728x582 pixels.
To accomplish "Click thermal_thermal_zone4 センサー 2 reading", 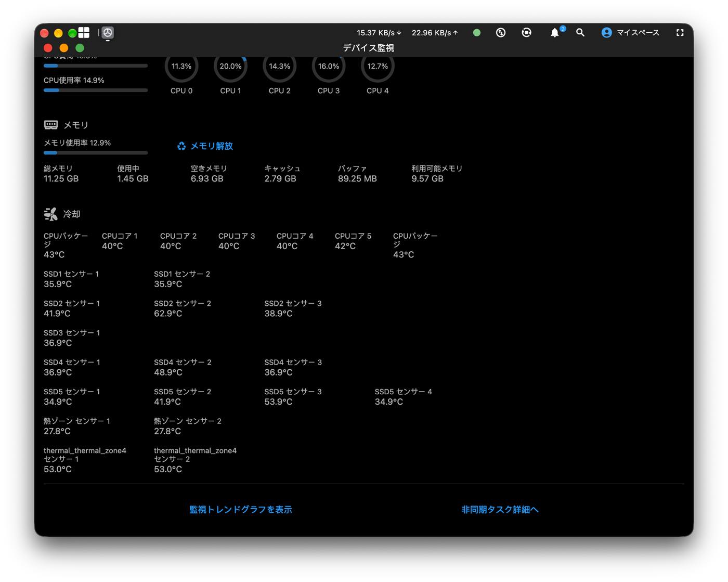I will tap(168, 469).
